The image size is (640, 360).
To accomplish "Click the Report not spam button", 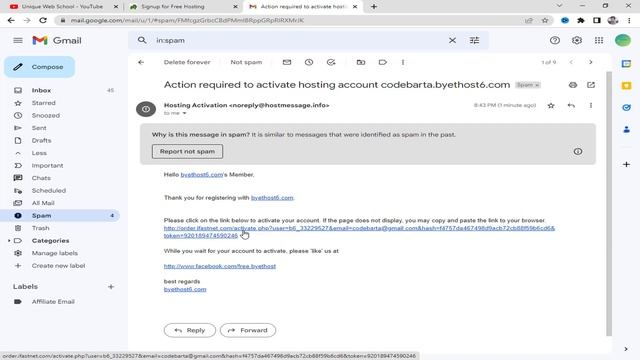I will (187, 151).
